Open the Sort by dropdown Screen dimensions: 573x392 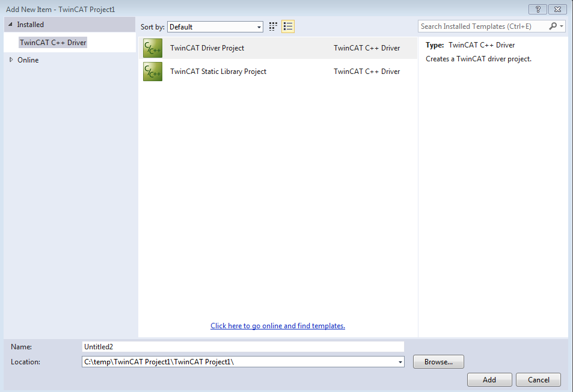coord(260,26)
